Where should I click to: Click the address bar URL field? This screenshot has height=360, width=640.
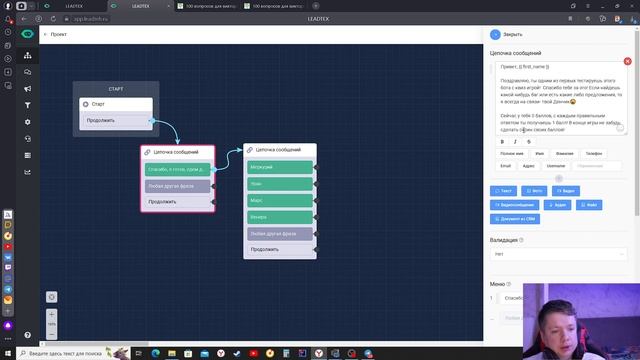(x=90, y=19)
